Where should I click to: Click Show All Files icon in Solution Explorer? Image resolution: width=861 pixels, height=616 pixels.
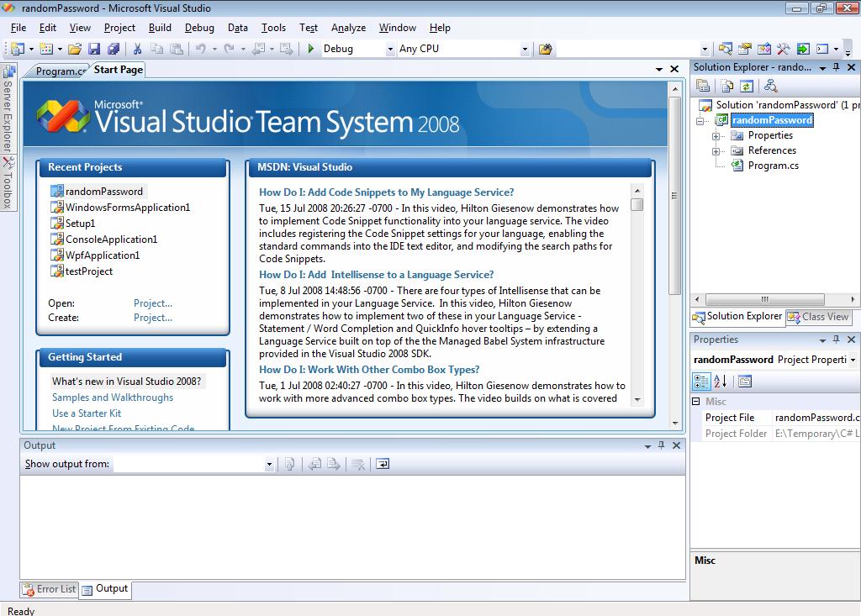point(727,86)
